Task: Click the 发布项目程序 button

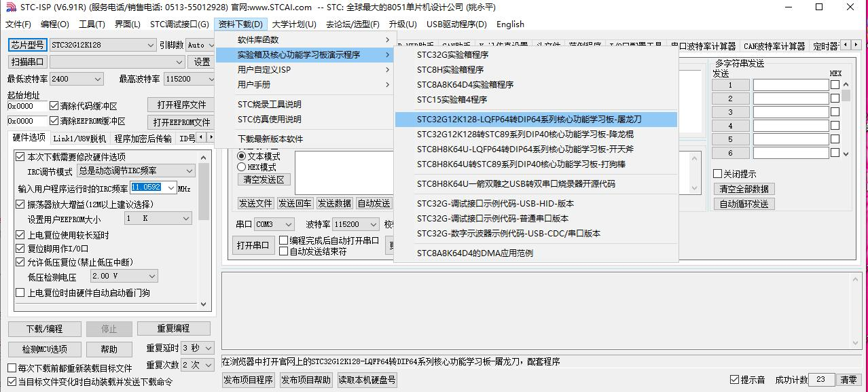Action: 249,380
